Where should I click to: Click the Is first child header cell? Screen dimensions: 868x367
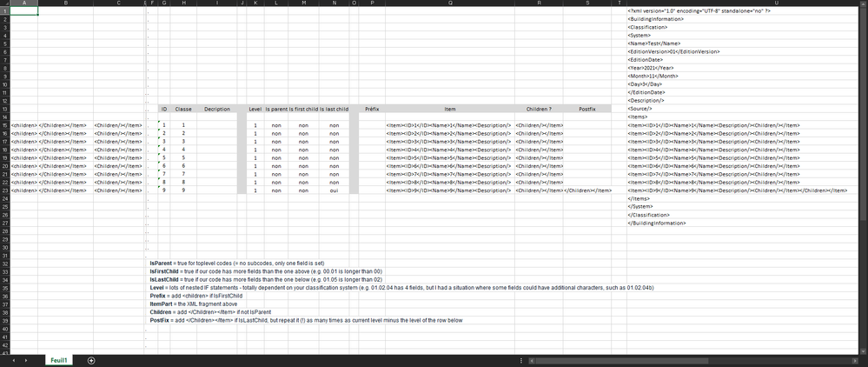click(303, 110)
